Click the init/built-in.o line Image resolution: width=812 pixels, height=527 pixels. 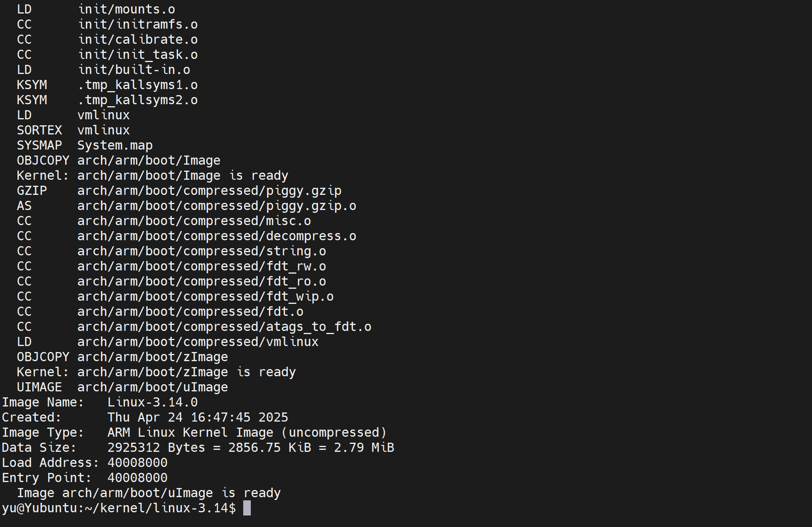pyautogui.click(x=103, y=70)
